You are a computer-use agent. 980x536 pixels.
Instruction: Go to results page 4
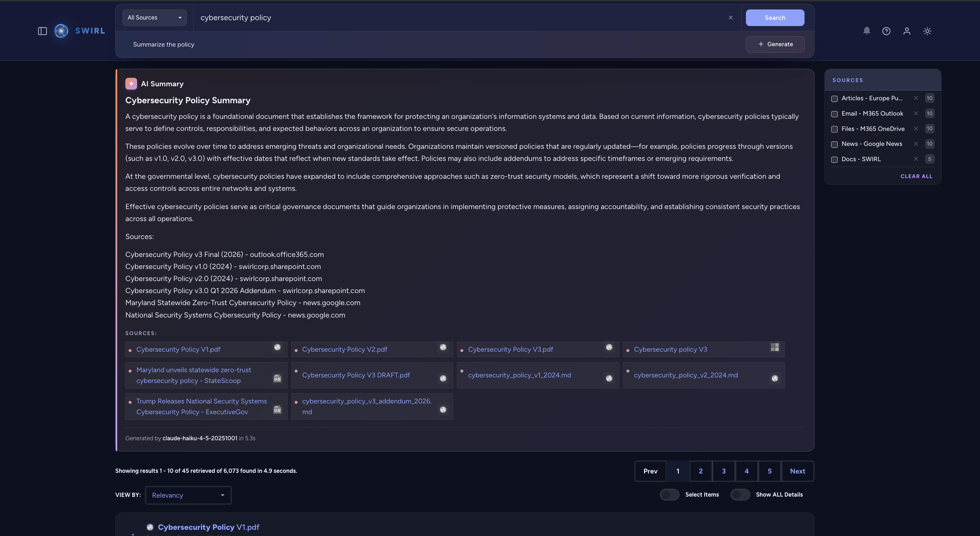[x=747, y=471]
